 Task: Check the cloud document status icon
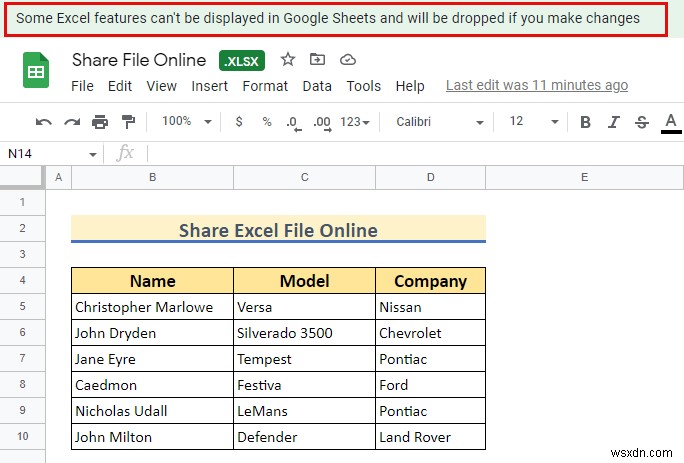[348, 60]
